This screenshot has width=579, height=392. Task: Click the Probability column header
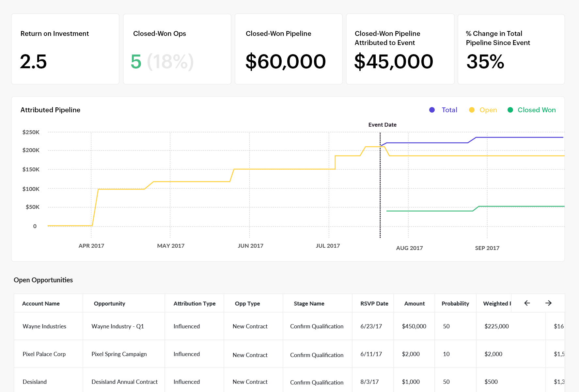(x=455, y=304)
